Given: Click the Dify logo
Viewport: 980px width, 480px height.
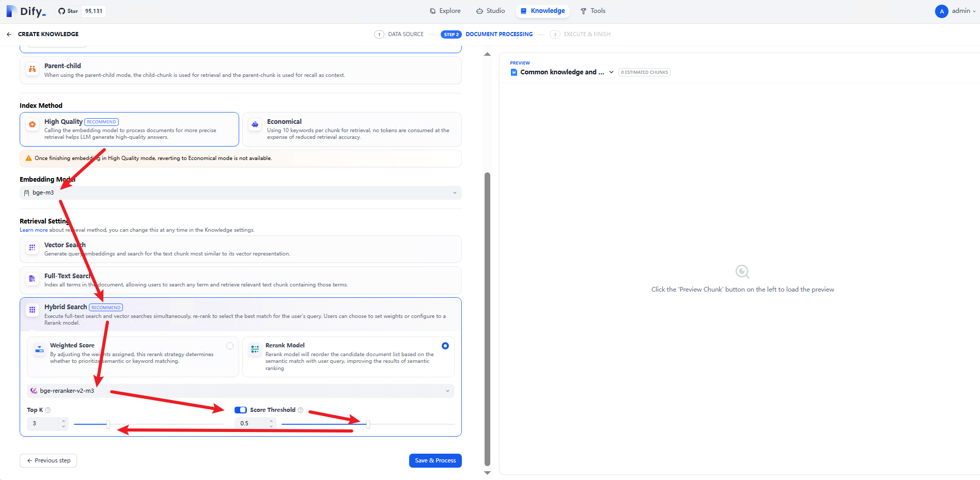Looking at the screenshot, I should coord(26,11).
